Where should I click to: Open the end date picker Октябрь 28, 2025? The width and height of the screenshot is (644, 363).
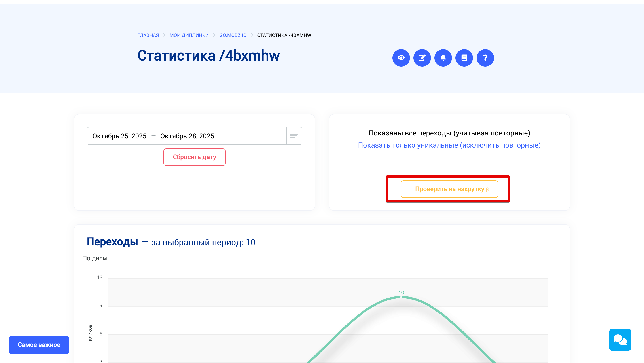click(187, 136)
